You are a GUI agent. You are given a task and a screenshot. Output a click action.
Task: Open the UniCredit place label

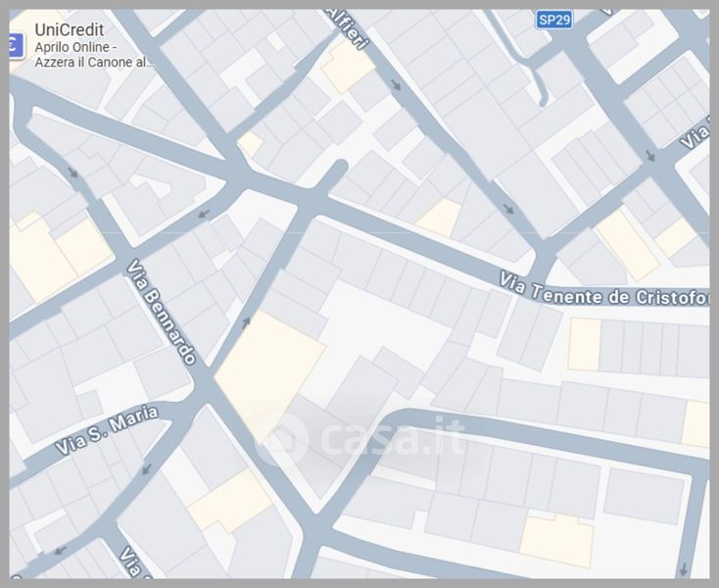(69, 29)
